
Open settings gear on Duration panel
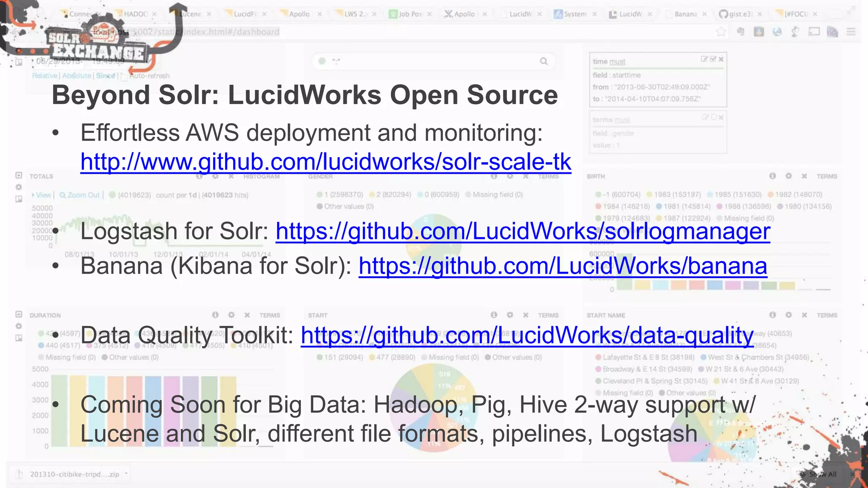pyautogui.click(x=231, y=315)
